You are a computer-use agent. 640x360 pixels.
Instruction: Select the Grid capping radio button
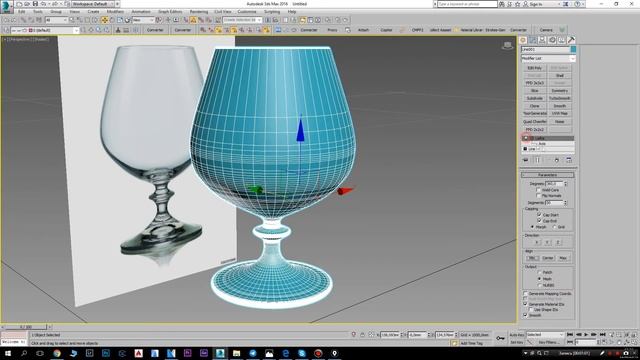click(x=554, y=227)
